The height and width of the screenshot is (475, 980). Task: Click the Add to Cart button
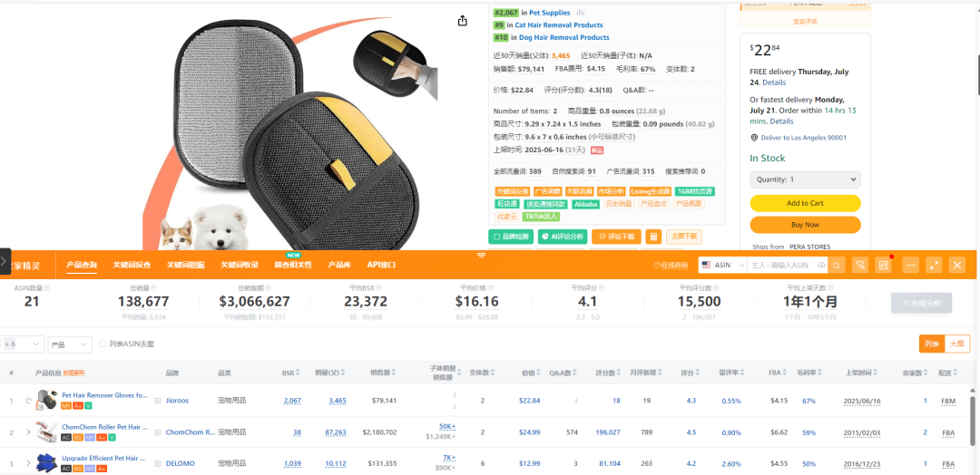pos(805,203)
